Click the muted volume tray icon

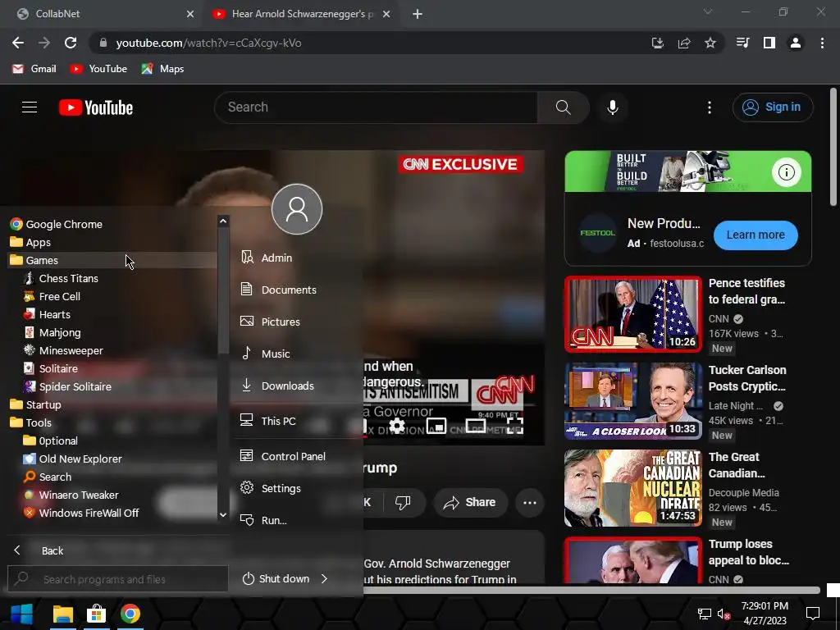pos(724,614)
